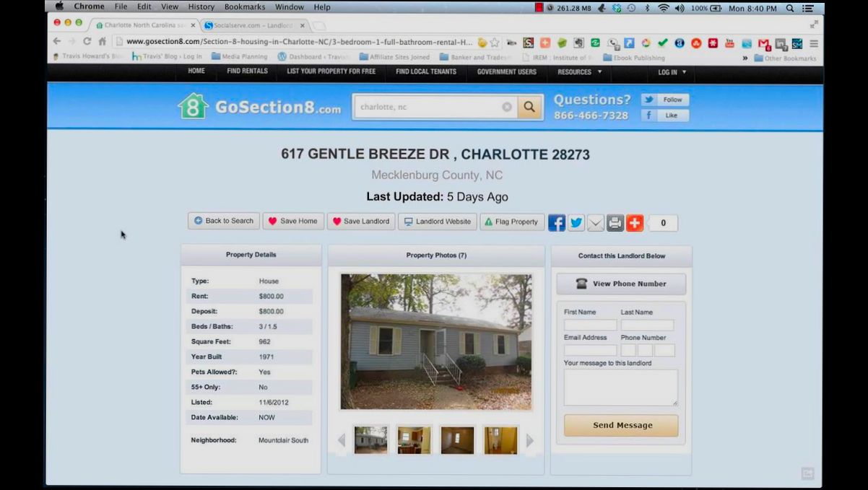Bookmark page with the star icon
The image size is (868, 490).
pyautogui.click(x=495, y=43)
